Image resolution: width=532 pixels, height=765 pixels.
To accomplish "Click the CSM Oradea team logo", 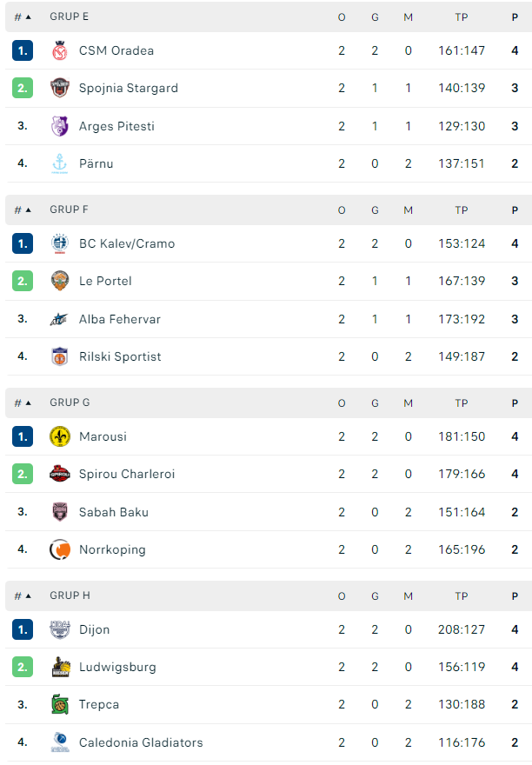I will (x=59, y=50).
